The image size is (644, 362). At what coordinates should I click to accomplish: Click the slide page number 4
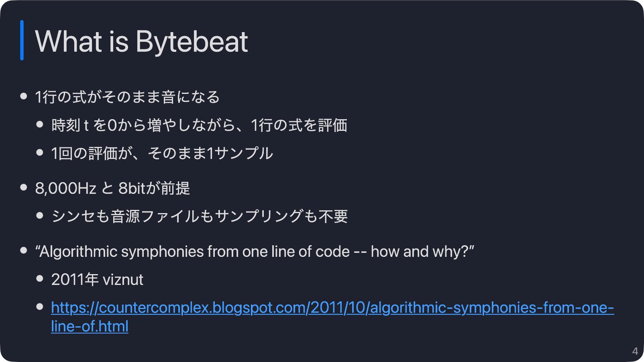tap(635, 351)
